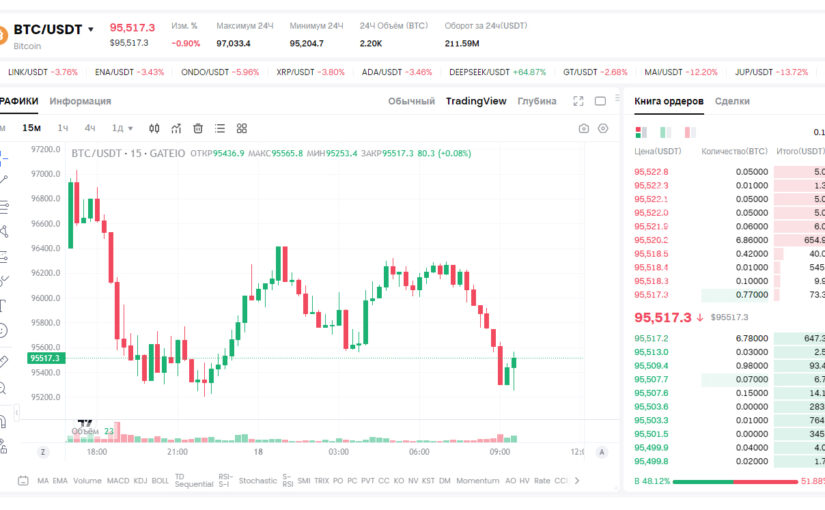Expand more indicators with right chevron
Image resolution: width=825 pixels, height=510 pixels.
coord(577,481)
